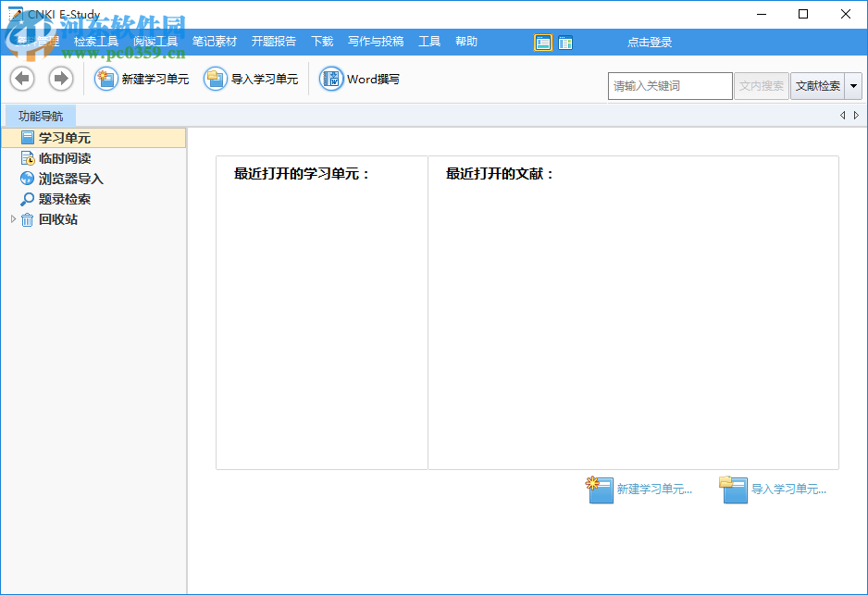
Task: Select the 题录检索 magnifier icon
Action: pos(27,198)
